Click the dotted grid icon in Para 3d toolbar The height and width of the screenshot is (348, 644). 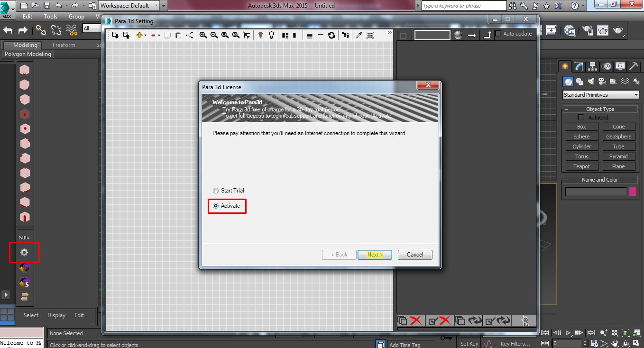[370, 35]
